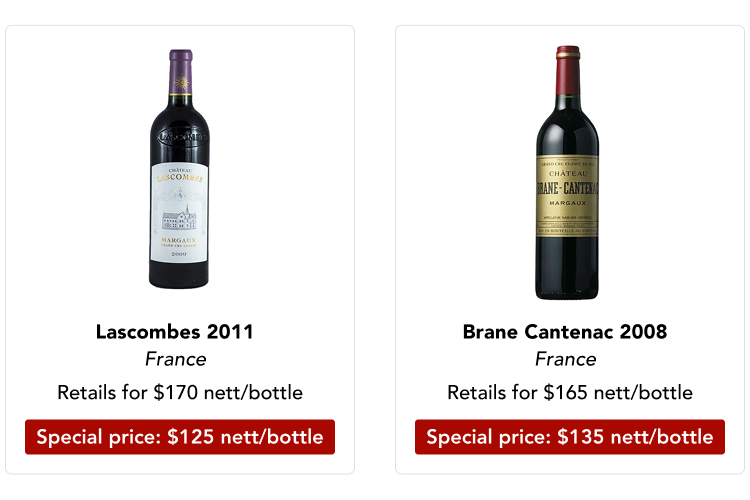
Task: Click the gold label on the Brane Cantenac bottle
Action: [567, 195]
